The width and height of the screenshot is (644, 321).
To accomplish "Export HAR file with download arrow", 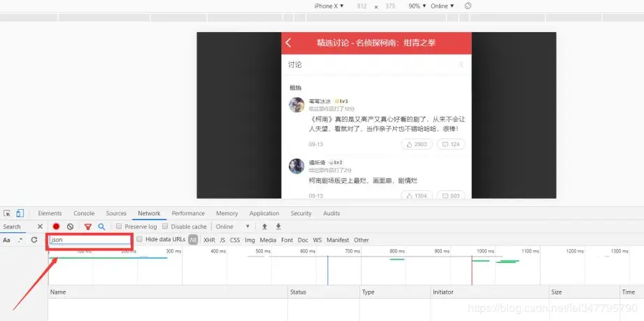I will (x=278, y=227).
